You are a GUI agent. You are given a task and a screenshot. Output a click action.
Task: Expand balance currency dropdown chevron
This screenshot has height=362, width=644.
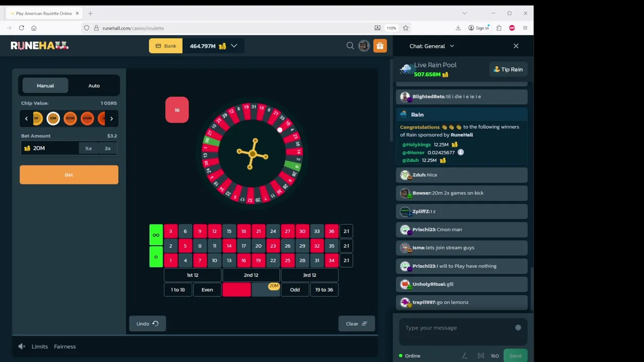(234, 46)
